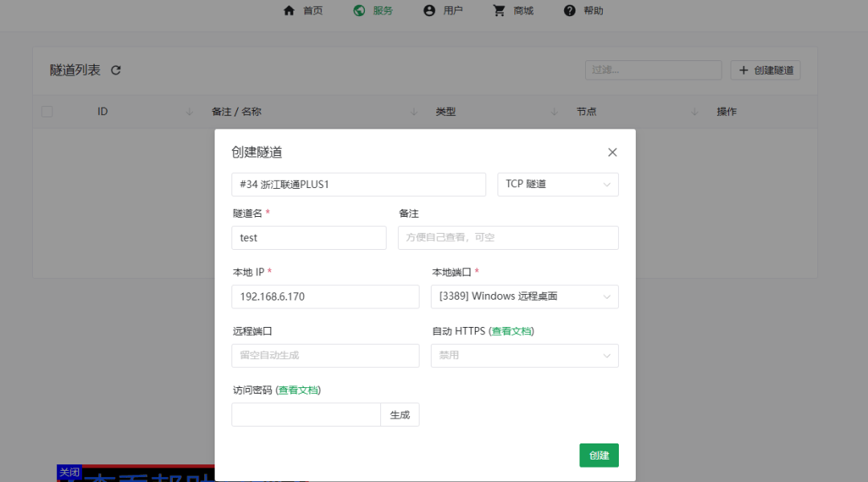The height and width of the screenshot is (482, 868).
Task: Open the node selector #34 浙江联通PLUS1
Action: pyautogui.click(x=358, y=184)
